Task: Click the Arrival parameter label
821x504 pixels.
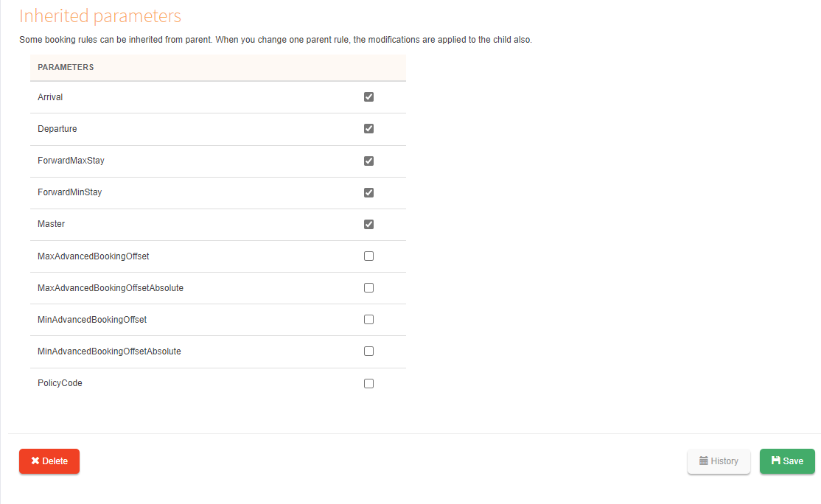Action: pos(51,97)
